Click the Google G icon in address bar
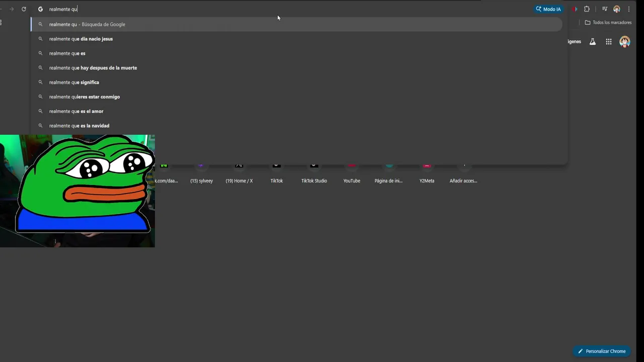This screenshot has width=644, height=362. pos(40,9)
